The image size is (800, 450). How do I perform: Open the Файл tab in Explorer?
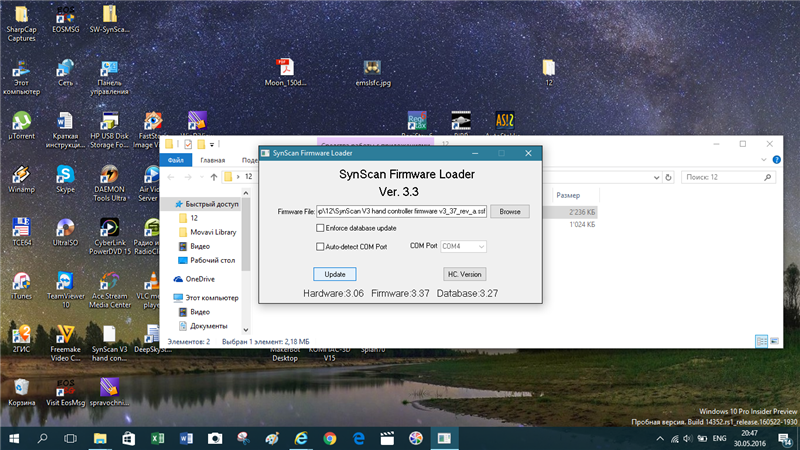pyautogui.click(x=175, y=160)
